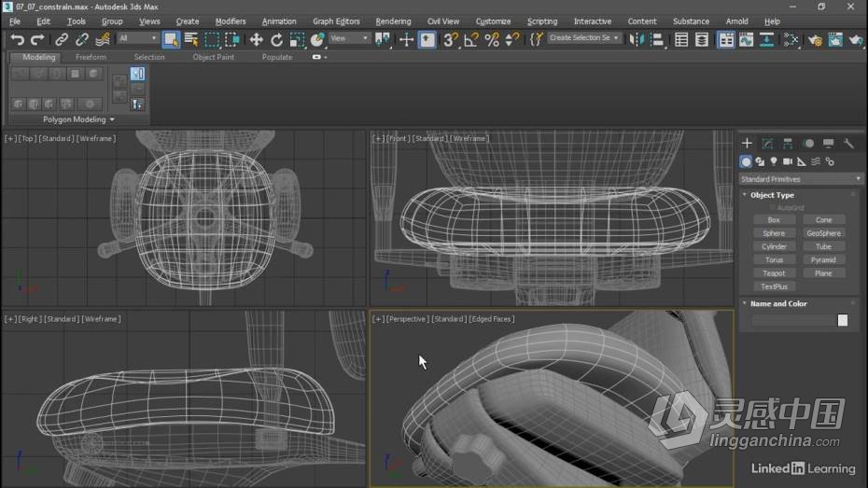Switch to the Object Paint ribbon tab
Viewport: 868px width, 488px height.
[x=213, y=57]
